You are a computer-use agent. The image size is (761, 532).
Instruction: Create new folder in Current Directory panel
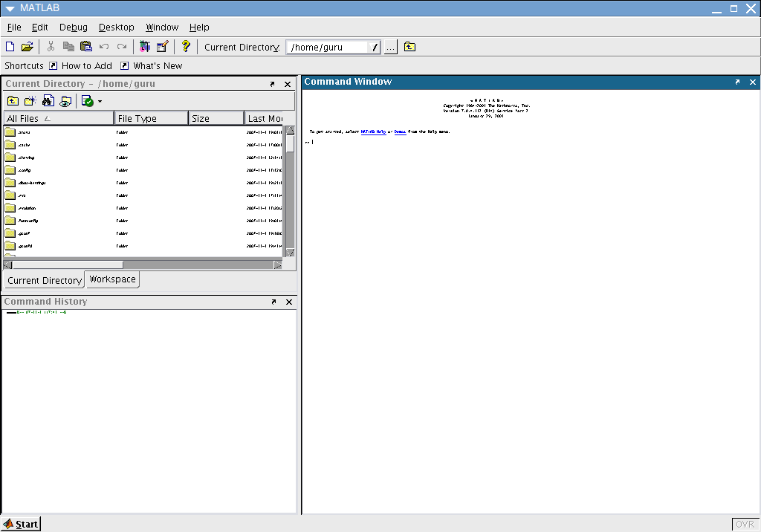30,101
